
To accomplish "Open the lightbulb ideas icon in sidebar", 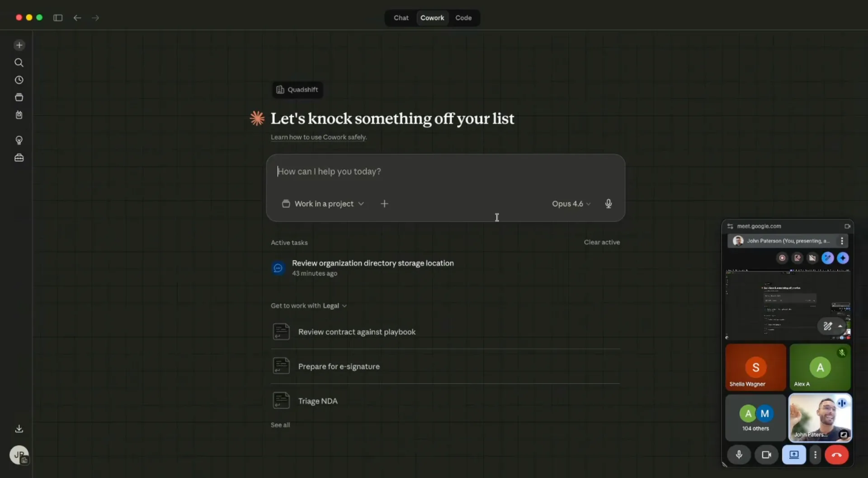I will click(x=19, y=141).
